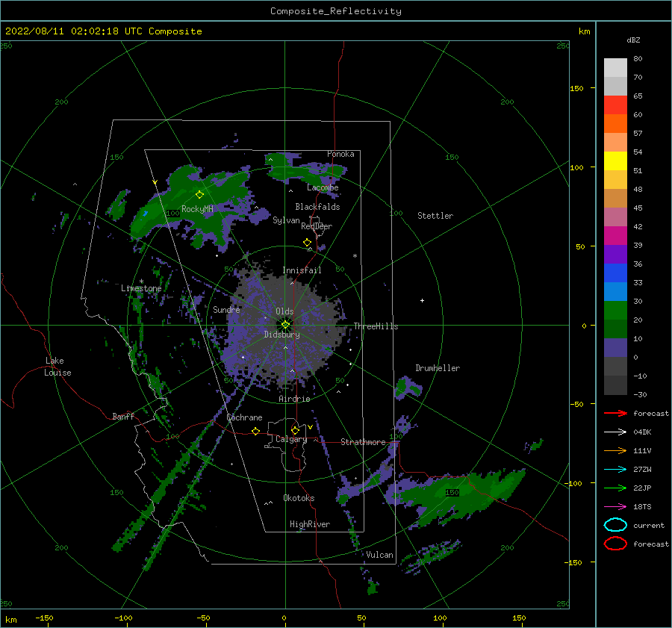Click the Didsbury label
Screen dimensions: 672x628
pos(281,335)
